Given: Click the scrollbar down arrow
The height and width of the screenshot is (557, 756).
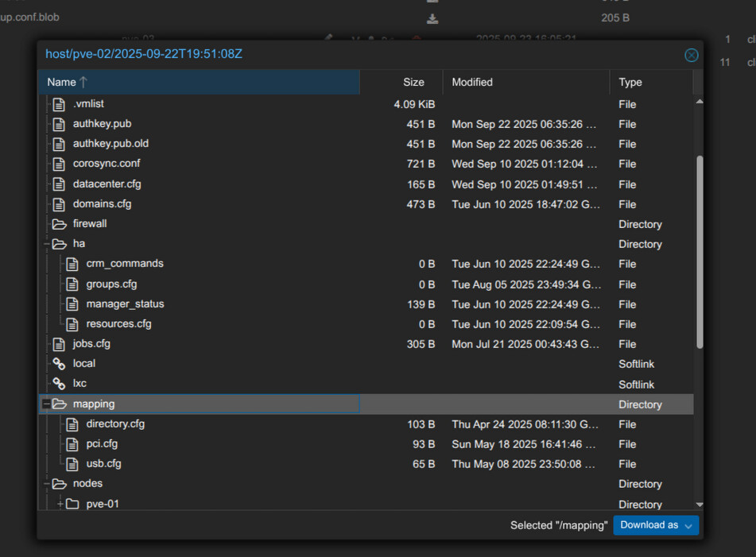Looking at the screenshot, I should coord(699,505).
